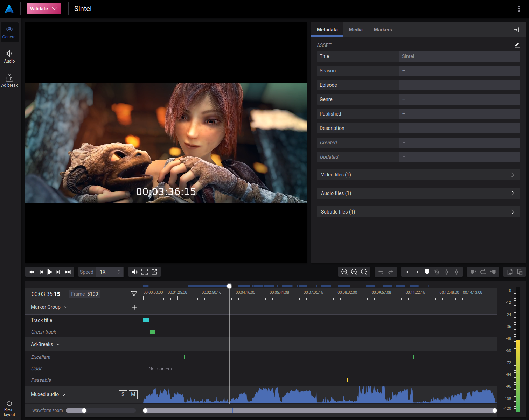Go to the next marker
The height and width of the screenshot is (420, 529).
493,272
